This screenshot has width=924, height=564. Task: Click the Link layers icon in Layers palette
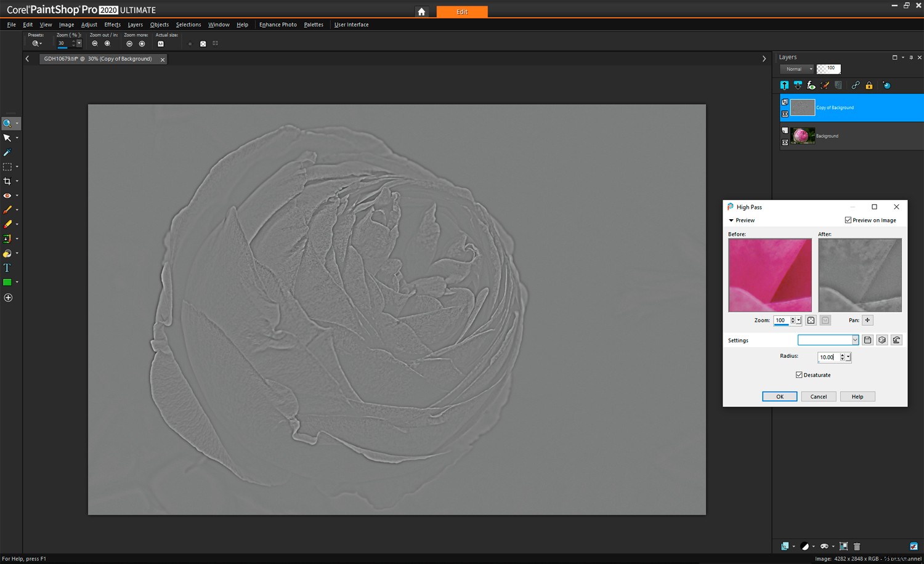(x=856, y=85)
